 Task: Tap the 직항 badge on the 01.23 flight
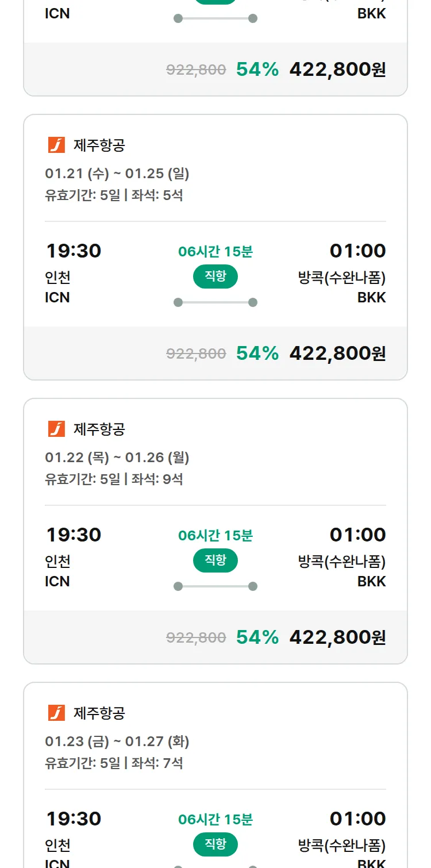tap(215, 844)
